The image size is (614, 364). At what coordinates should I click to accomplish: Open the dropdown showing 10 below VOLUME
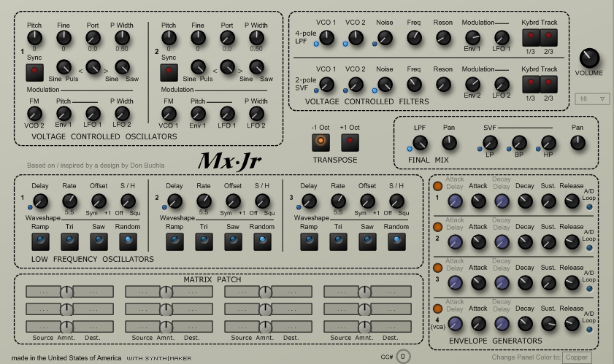coord(592,99)
